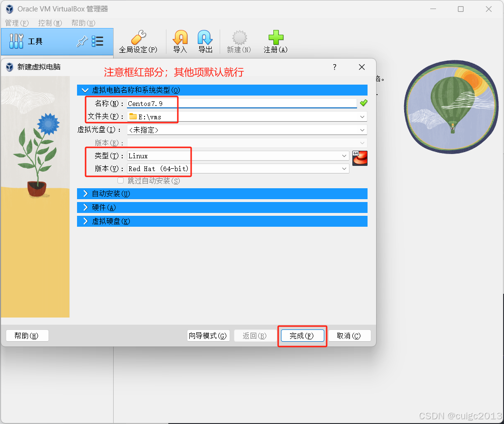504x424 pixels.
Task: Open the Help (帮助) menu in menu bar
Action: 83,23
